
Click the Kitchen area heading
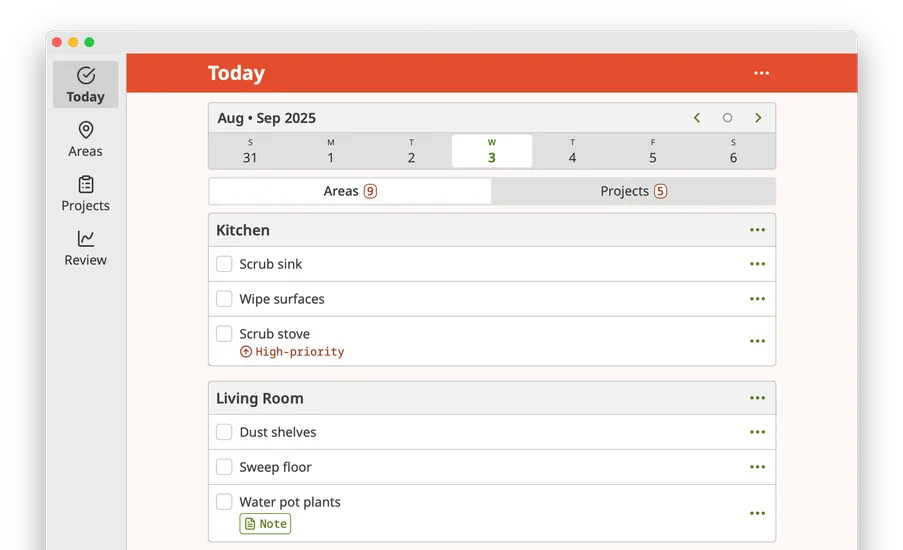click(243, 230)
